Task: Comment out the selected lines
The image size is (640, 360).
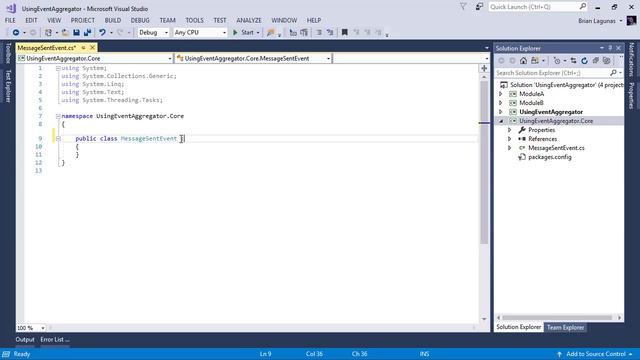Action: (319, 32)
